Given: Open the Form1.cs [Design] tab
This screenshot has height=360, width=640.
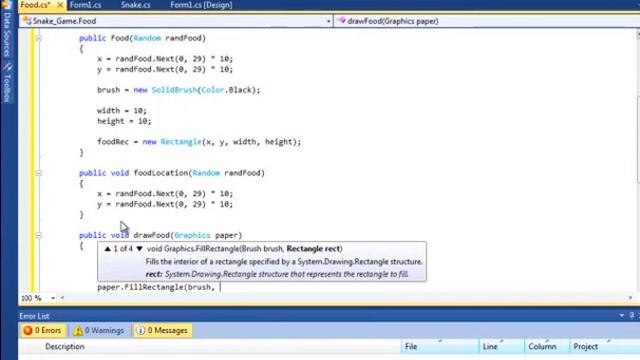Looking at the screenshot, I should click(201, 5).
